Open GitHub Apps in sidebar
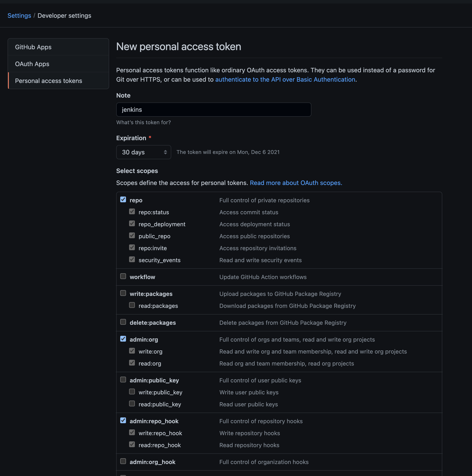Image resolution: width=472 pixels, height=476 pixels. (x=33, y=47)
